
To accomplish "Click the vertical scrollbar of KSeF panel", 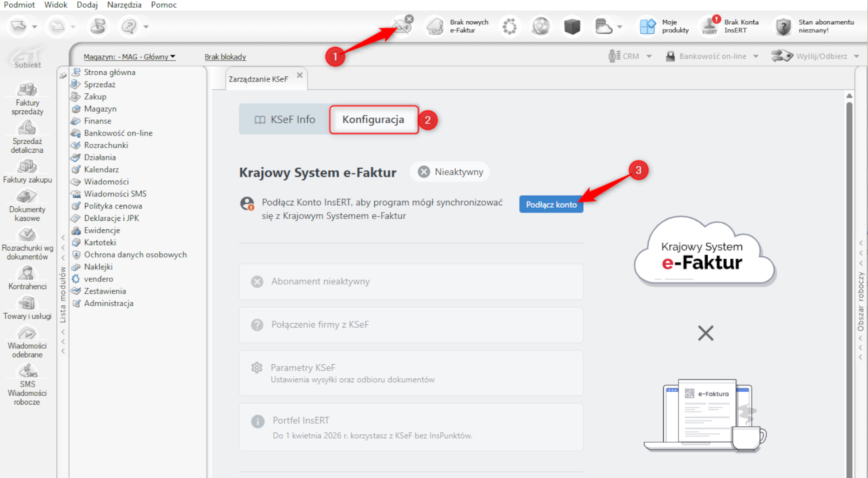I will 849,266.
